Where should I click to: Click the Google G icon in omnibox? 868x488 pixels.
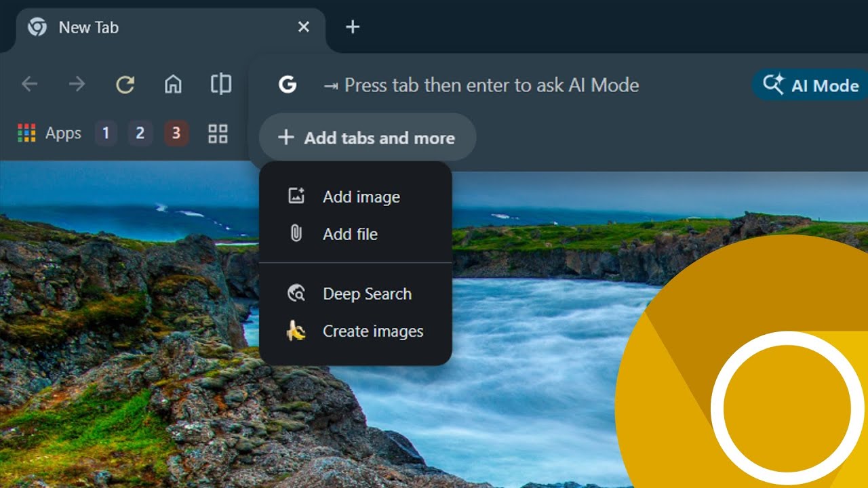288,85
